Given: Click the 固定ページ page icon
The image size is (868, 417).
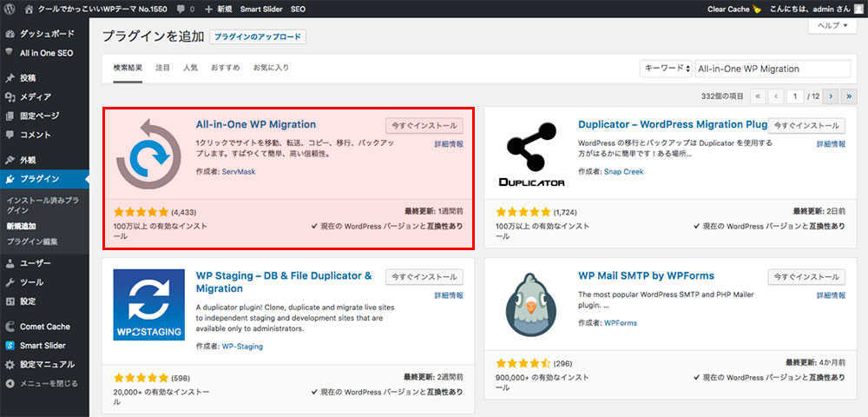Looking at the screenshot, I should 10,116.
